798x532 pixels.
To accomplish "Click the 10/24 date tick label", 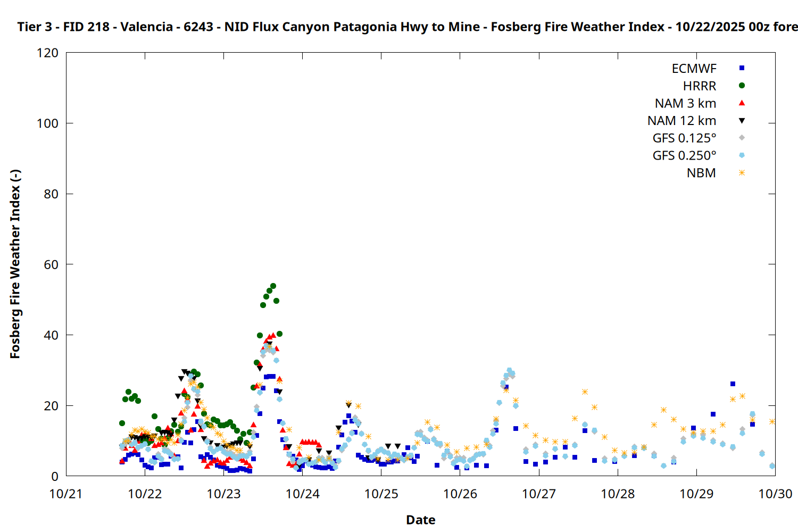I will (302, 494).
